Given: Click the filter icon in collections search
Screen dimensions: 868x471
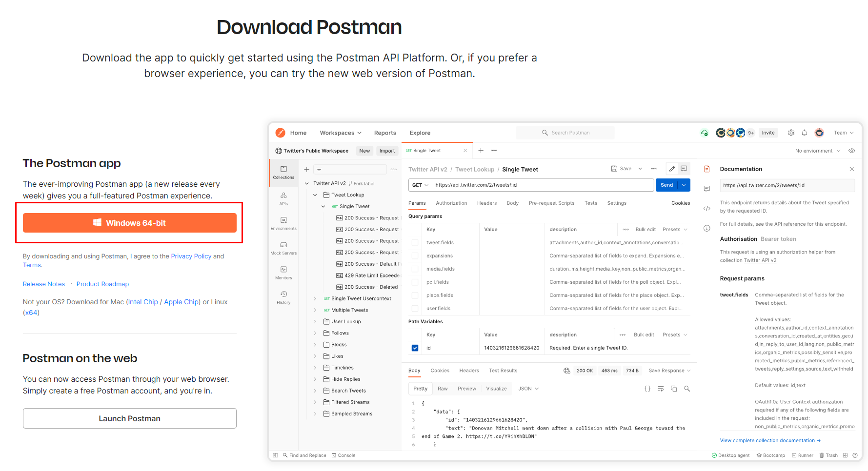Looking at the screenshot, I should [319, 169].
